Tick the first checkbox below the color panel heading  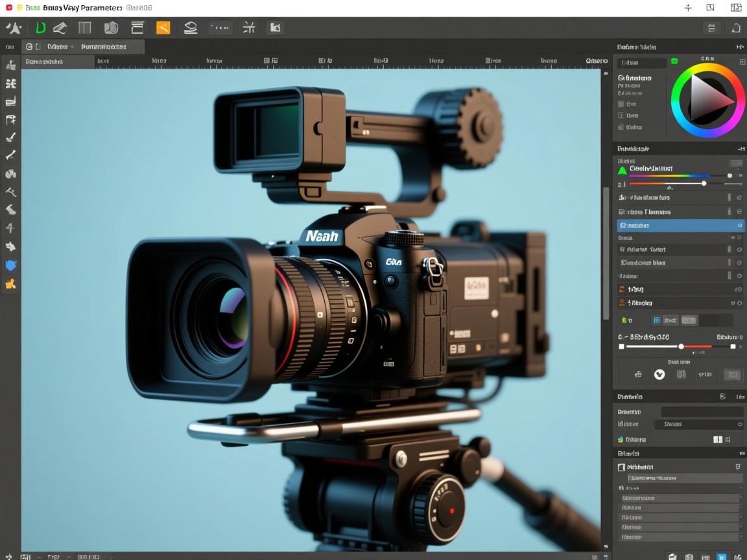(x=621, y=104)
